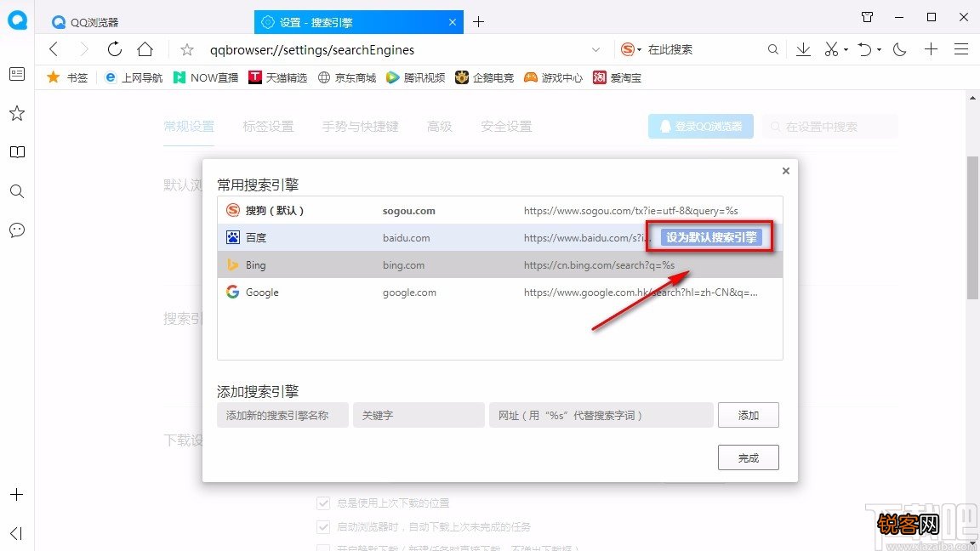Focus the 添加新的搜索引擎名称 field
The width and height of the screenshot is (980, 551).
point(282,415)
